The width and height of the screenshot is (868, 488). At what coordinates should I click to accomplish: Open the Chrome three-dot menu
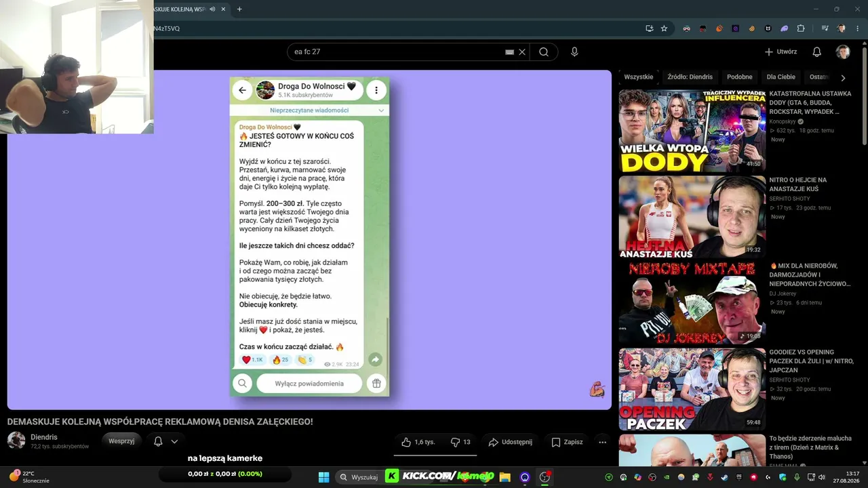click(857, 28)
